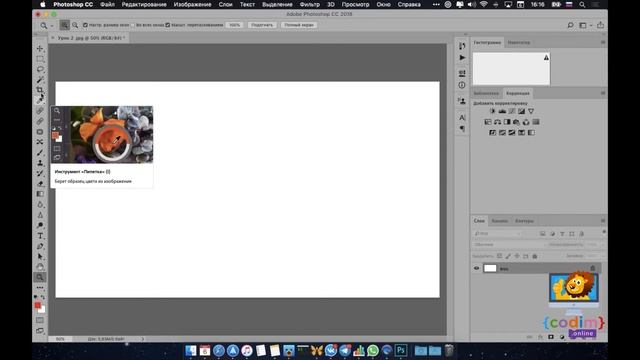Select the Lasso tool
The width and height of the screenshot is (640, 360).
(40, 69)
